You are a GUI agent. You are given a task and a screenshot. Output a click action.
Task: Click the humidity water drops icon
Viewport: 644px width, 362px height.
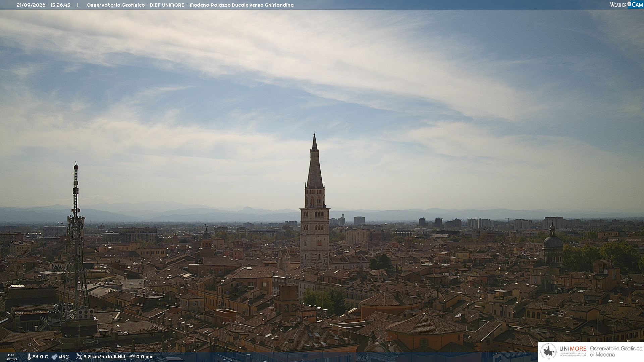(55, 357)
